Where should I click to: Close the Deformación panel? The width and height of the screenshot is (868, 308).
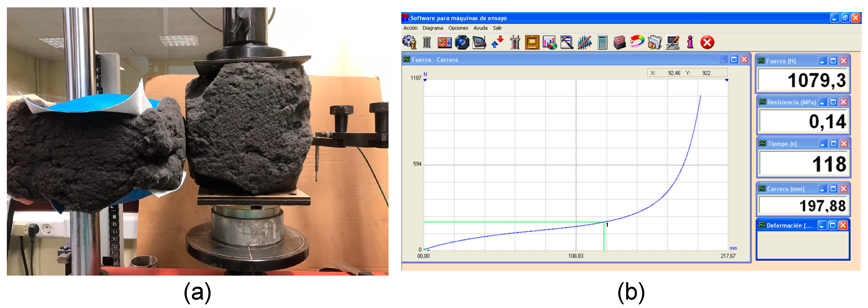point(843,225)
